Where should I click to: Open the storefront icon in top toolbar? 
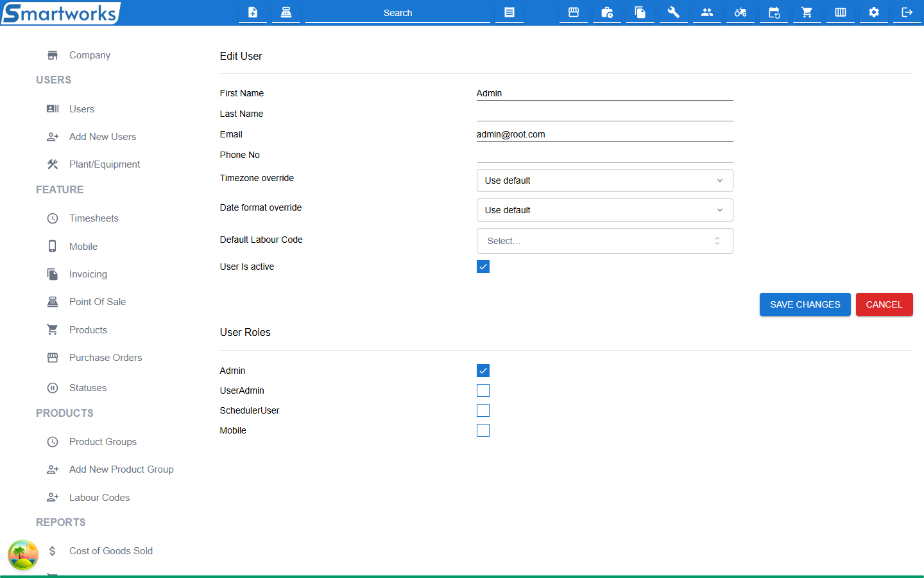click(574, 12)
